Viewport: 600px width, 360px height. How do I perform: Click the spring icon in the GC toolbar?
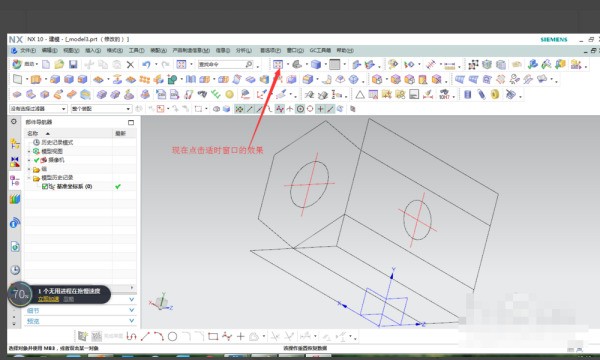(481, 94)
